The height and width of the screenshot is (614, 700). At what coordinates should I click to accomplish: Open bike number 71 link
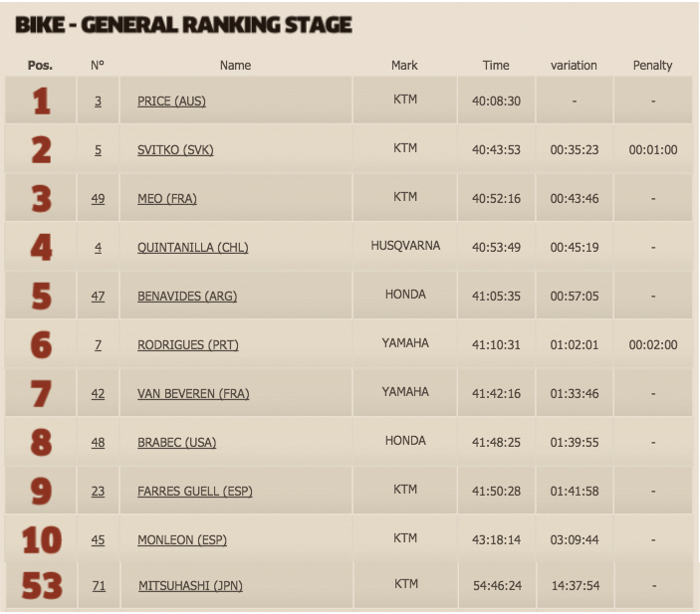tap(99, 585)
